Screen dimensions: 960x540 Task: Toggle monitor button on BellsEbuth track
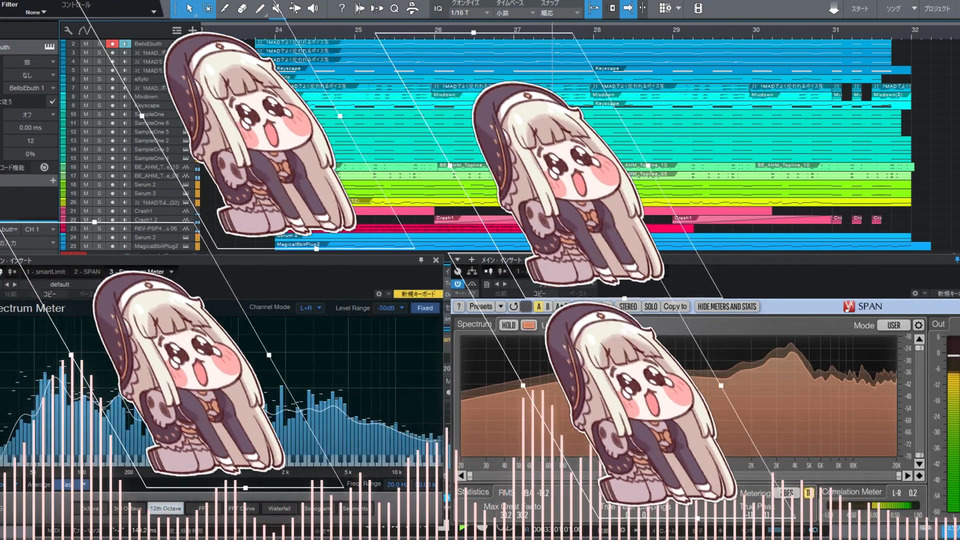click(x=125, y=44)
